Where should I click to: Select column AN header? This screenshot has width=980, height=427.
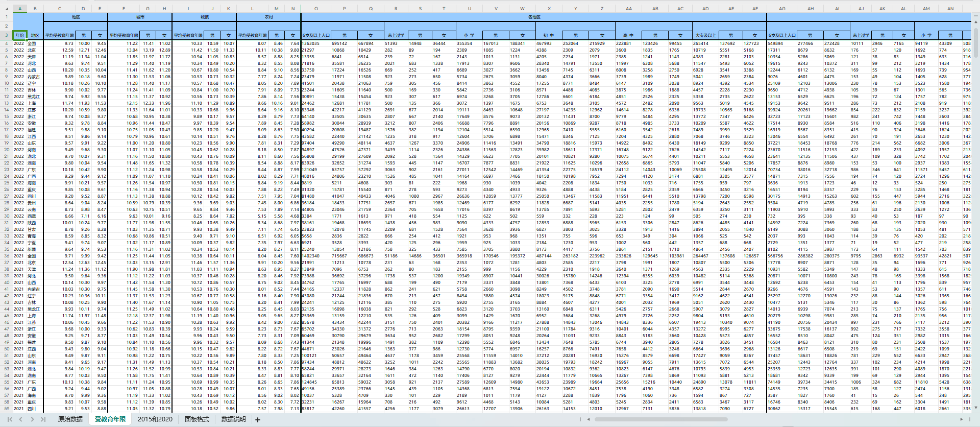(950, 9)
